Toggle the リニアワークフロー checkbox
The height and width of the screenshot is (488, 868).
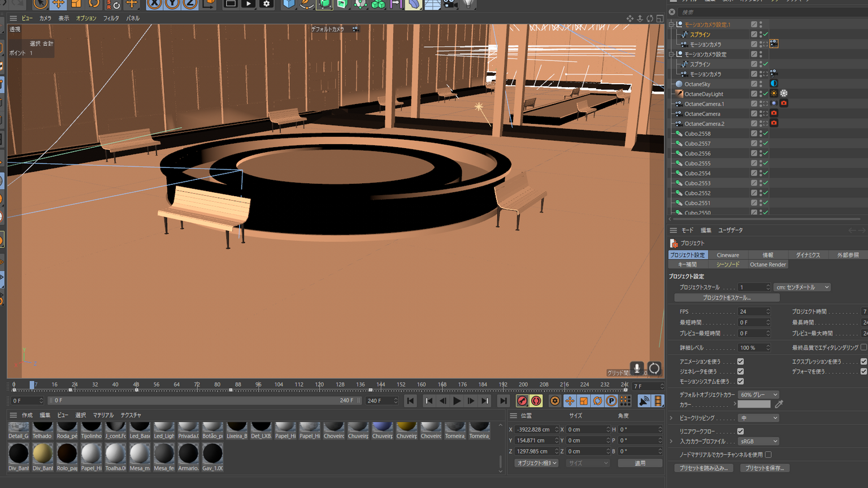(x=740, y=431)
